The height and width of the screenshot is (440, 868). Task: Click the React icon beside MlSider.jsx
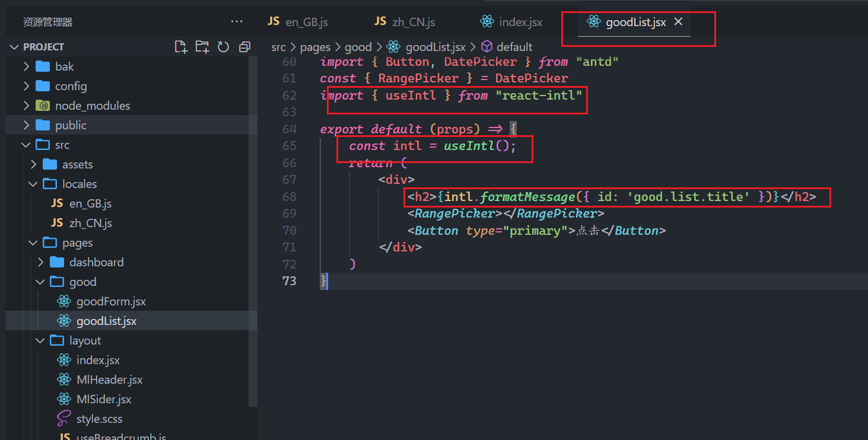click(64, 399)
